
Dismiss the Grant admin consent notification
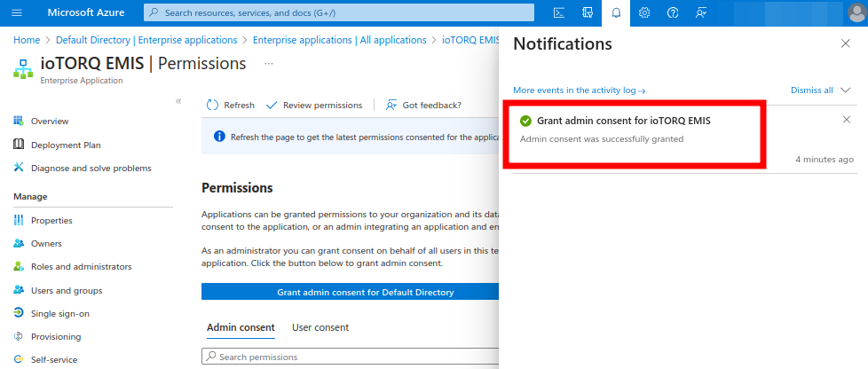click(x=847, y=120)
